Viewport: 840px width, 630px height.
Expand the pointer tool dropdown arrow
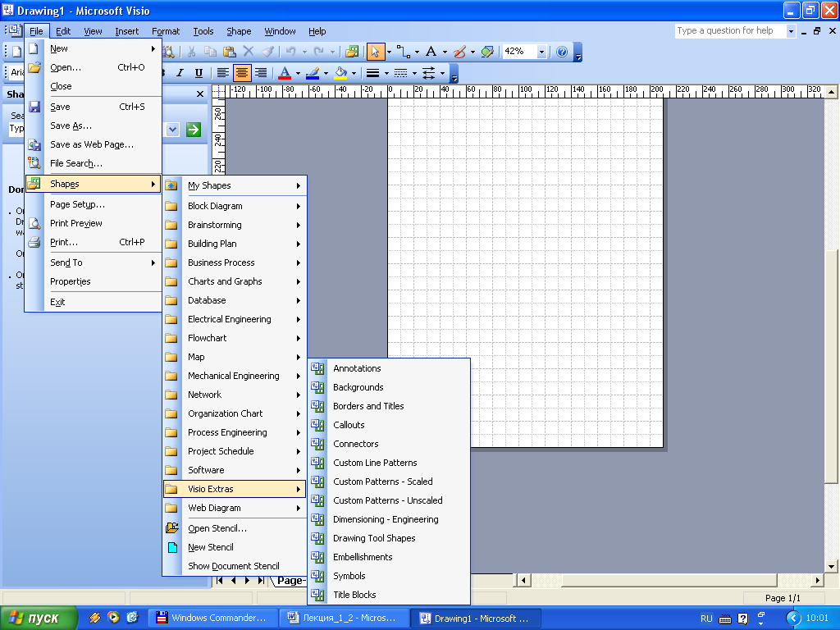point(389,52)
